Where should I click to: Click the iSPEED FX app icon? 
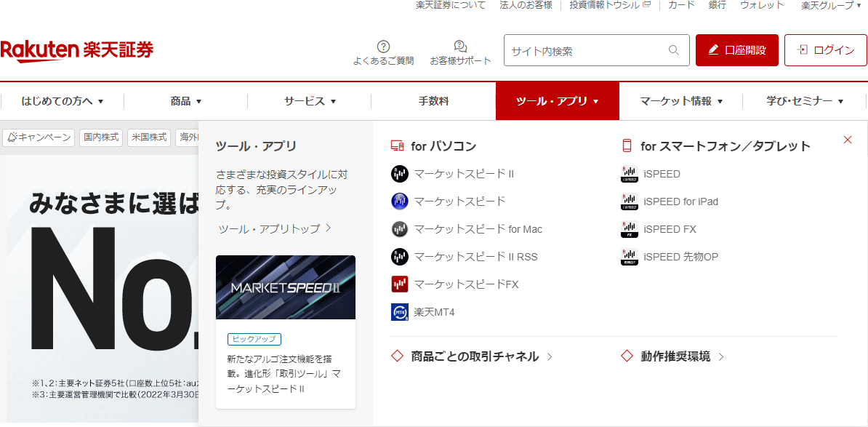coord(630,228)
